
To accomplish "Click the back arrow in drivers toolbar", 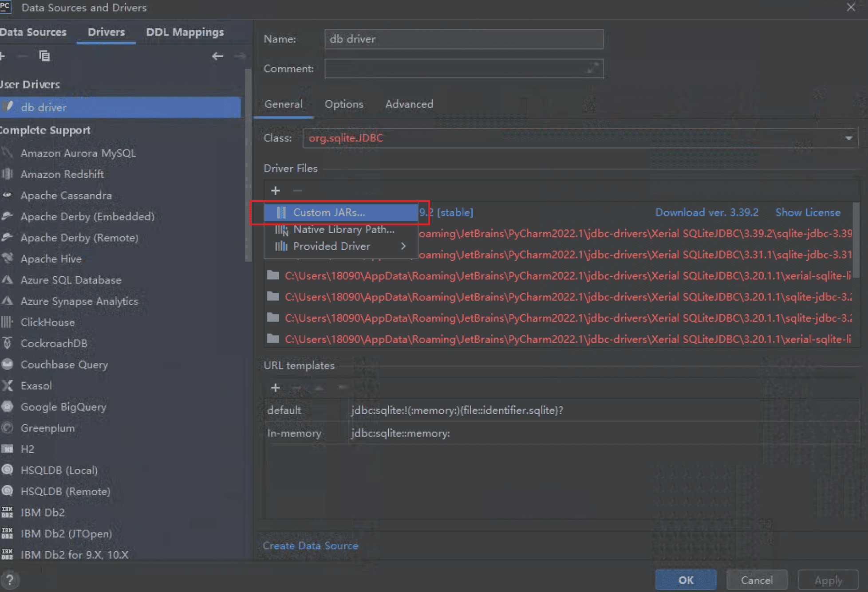I will tap(217, 56).
